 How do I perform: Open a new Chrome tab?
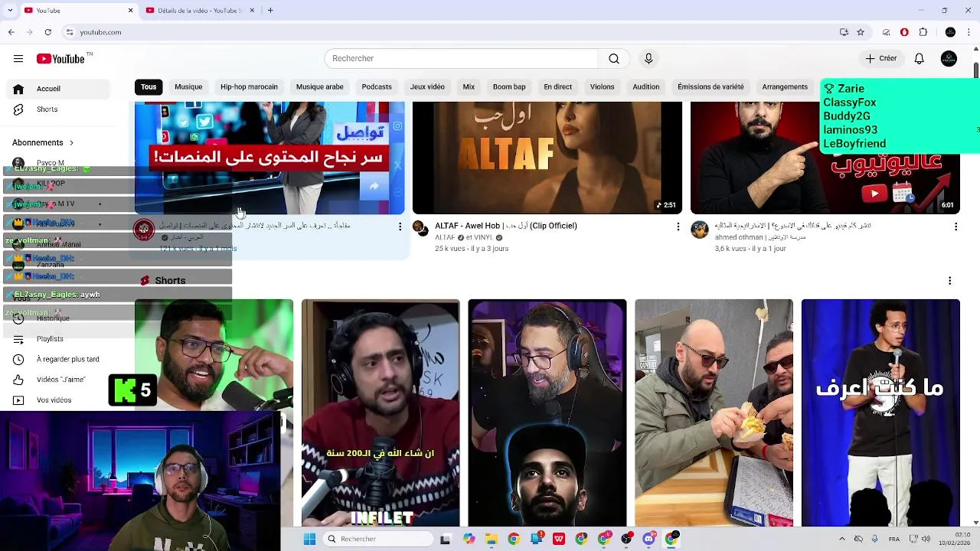[x=270, y=11]
